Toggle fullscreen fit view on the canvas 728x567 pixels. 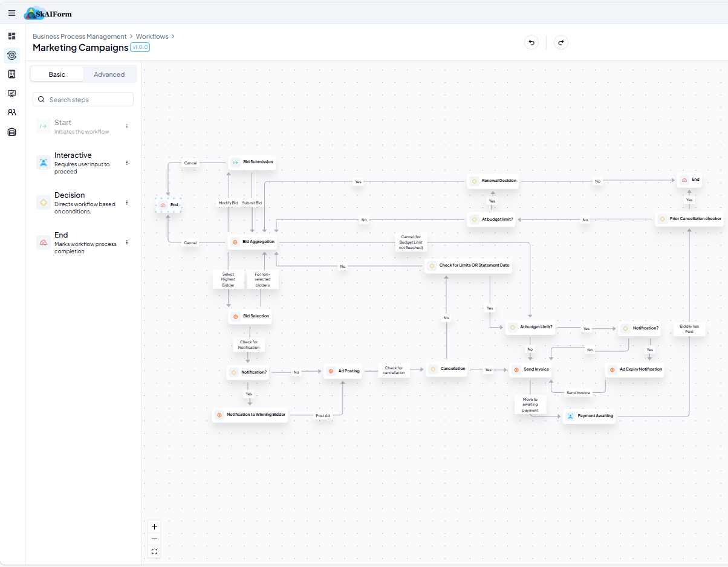154,551
